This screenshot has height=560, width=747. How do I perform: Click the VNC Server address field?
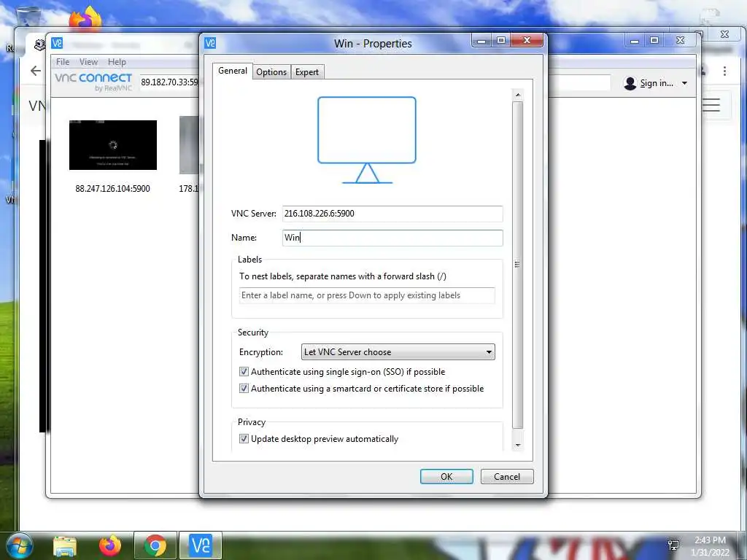pyautogui.click(x=392, y=214)
